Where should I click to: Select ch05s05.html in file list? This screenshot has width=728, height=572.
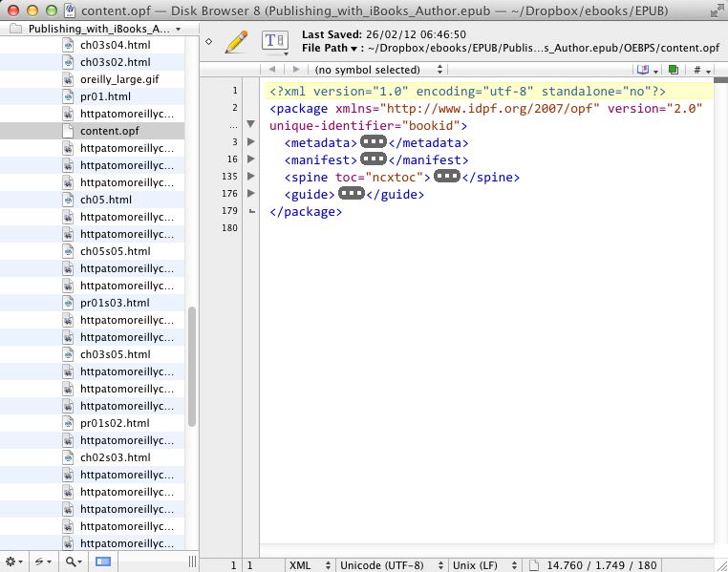click(92, 251)
